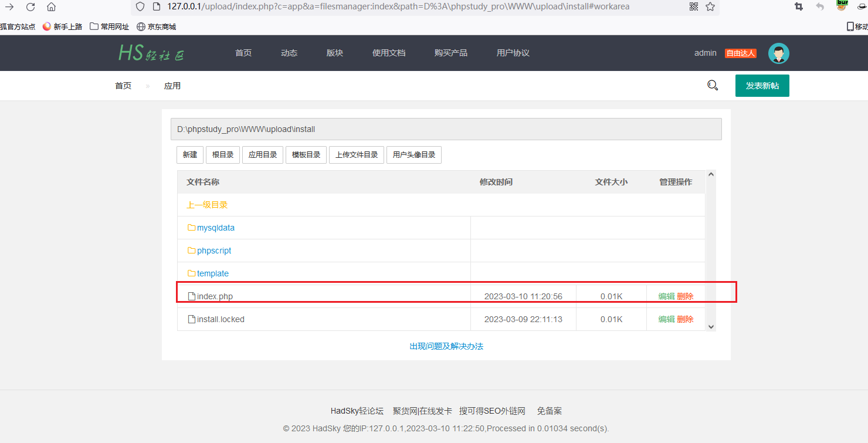Viewport: 868px width, 443px height.
Task: Open the search magnifier icon
Action: (x=713, y=86)
